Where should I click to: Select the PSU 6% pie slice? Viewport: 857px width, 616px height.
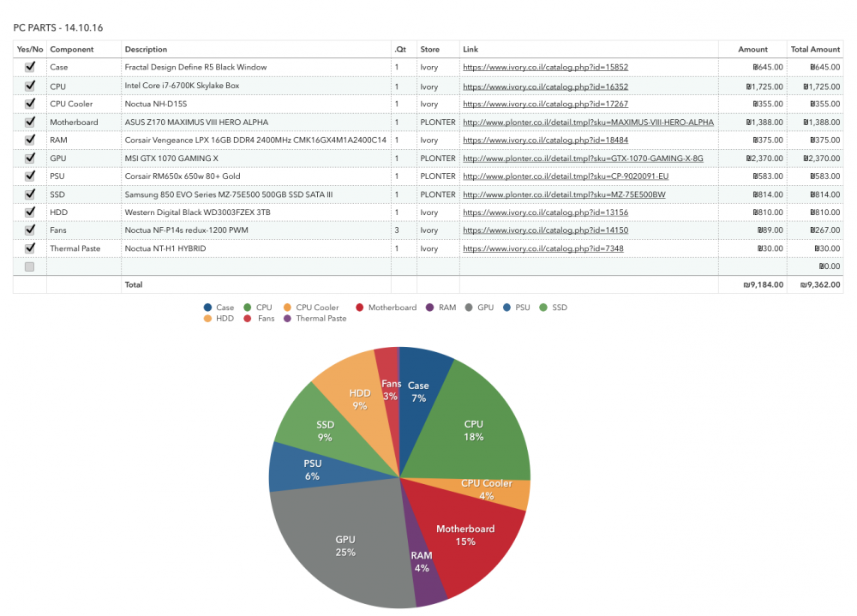click(313, 470)
